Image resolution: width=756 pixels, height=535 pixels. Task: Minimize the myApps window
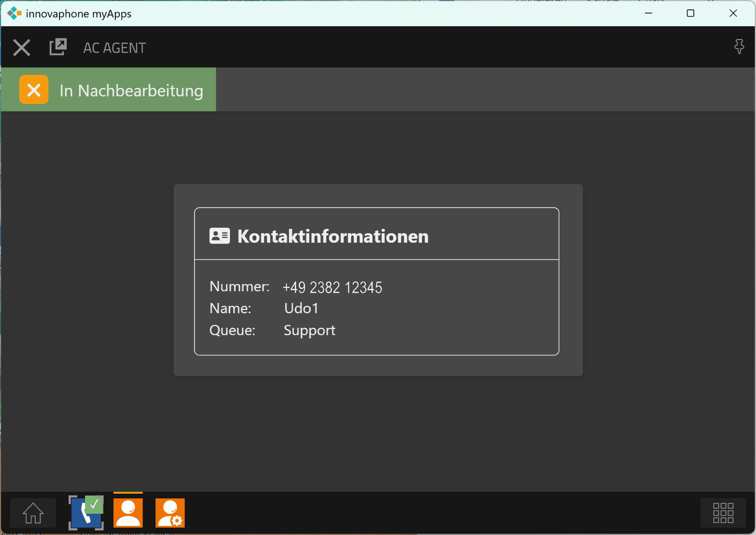click(649, 13)
